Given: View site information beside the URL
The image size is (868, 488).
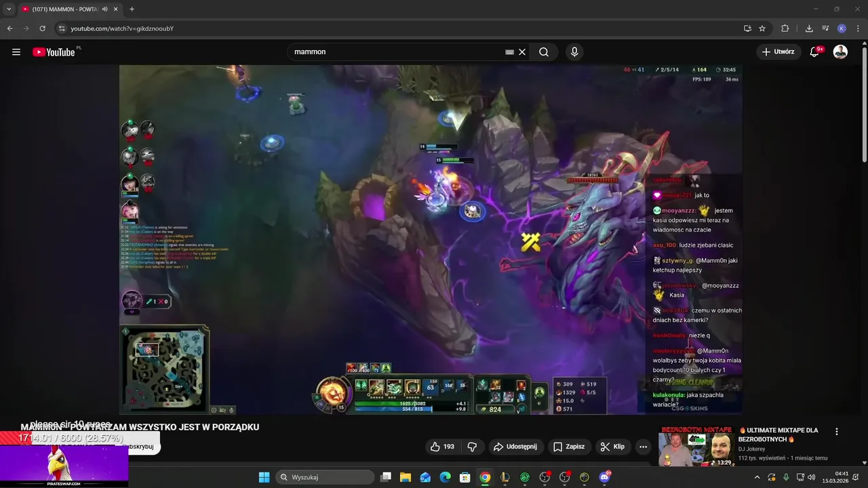Looking at the screenshot, I should click(x=62, y=28).
